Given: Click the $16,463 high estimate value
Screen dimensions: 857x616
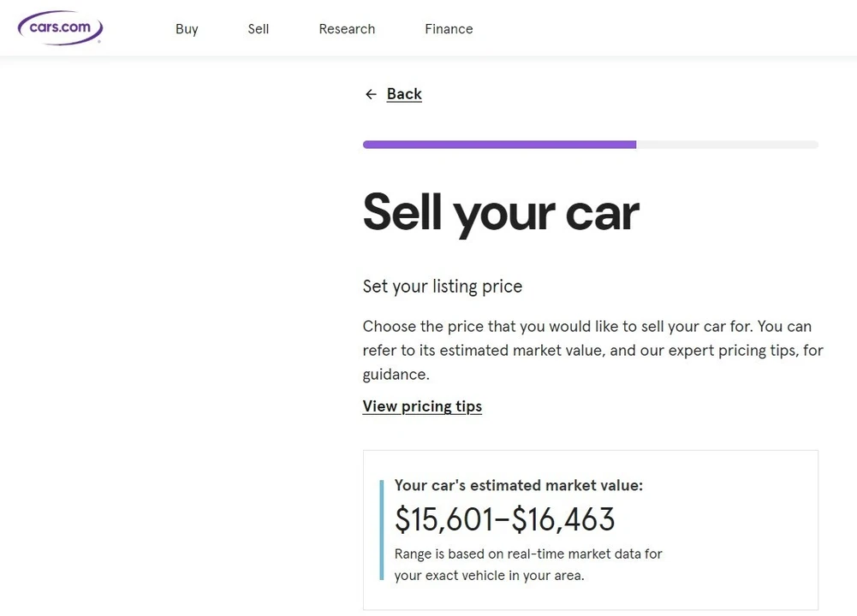Looking at the screenshot, I should 563,518.
